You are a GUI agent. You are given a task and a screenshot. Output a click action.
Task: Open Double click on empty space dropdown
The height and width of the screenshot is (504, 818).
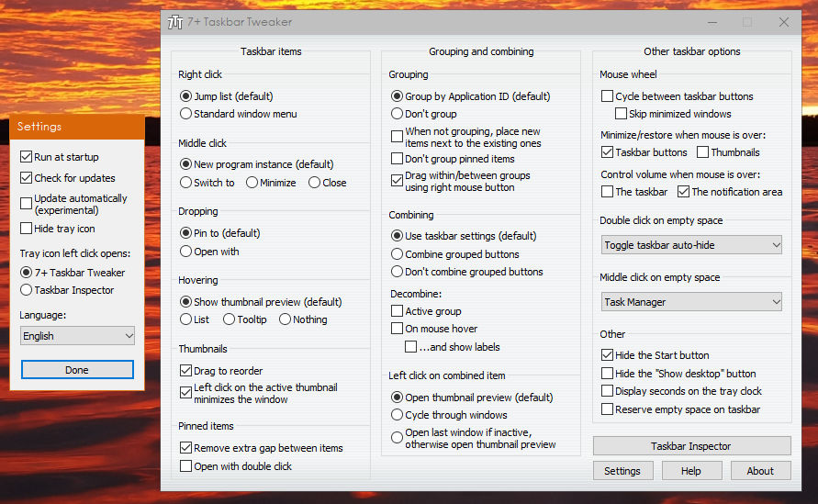(691, 245)
